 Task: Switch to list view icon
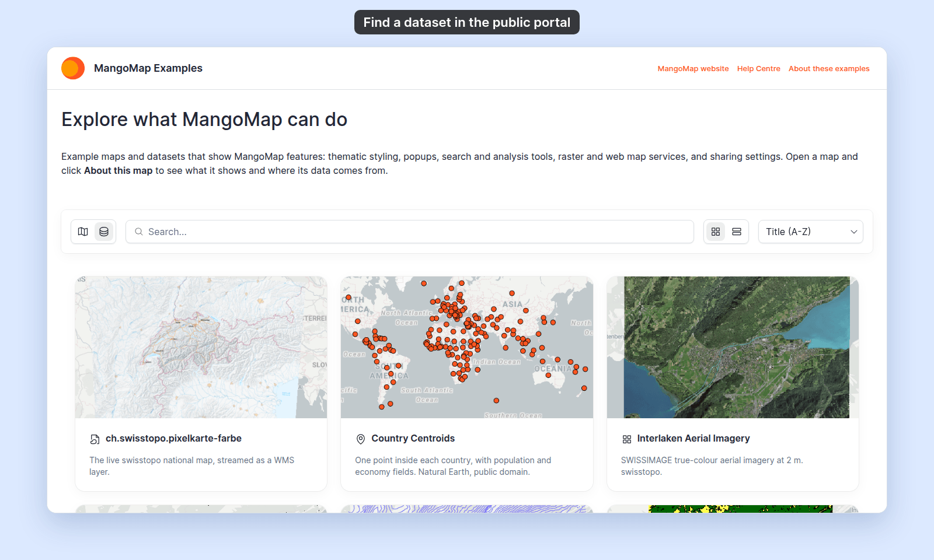pyautogui.click(x=737, y=232)
